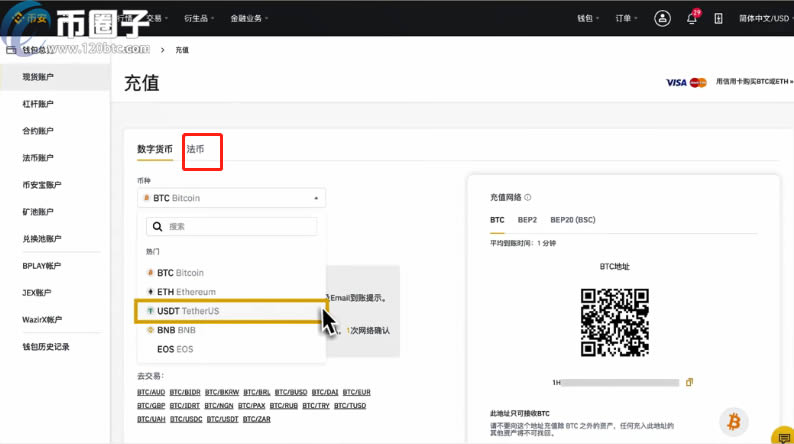Click the info icon beside 充值网络

click(x=528, y=198)
